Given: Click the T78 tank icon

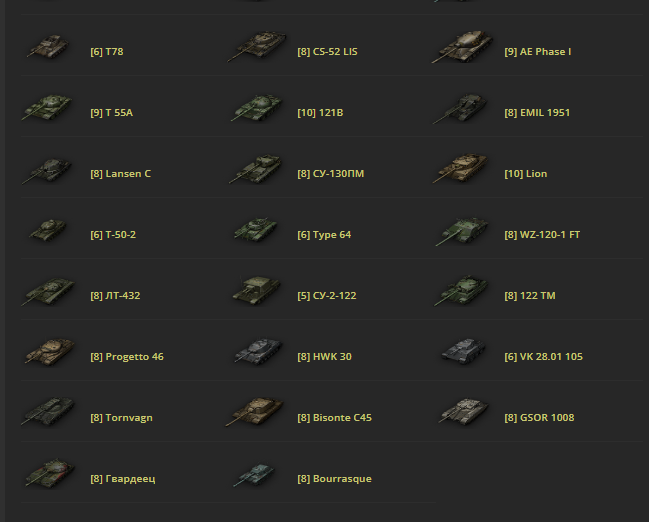Looking at the screenshot, I should 48,46.
